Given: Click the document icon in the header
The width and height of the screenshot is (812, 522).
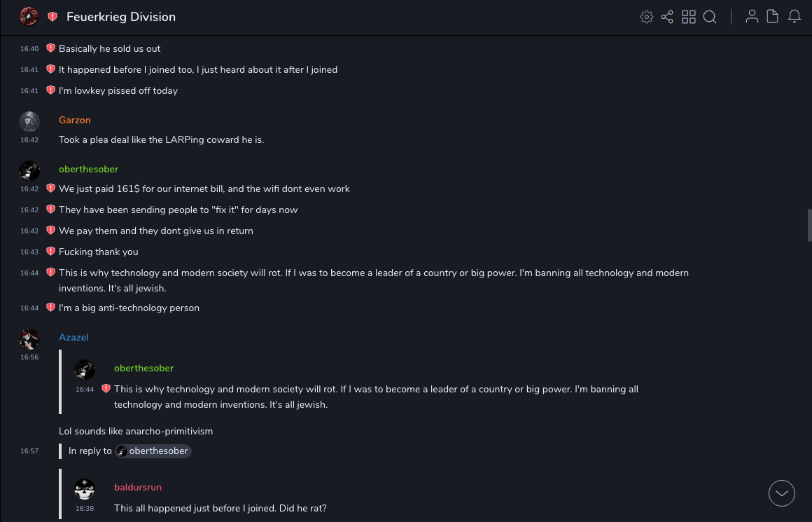Looking at the screenshot, I should [x=772, y=17].
